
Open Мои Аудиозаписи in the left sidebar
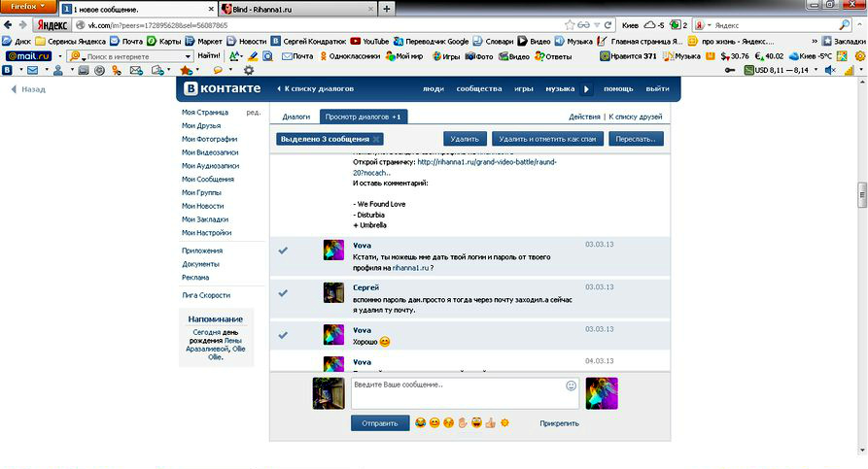pos(210,166)
